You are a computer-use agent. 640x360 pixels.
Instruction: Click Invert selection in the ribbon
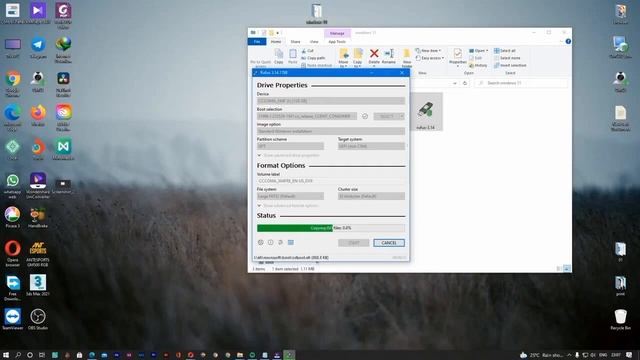[510, 65]
